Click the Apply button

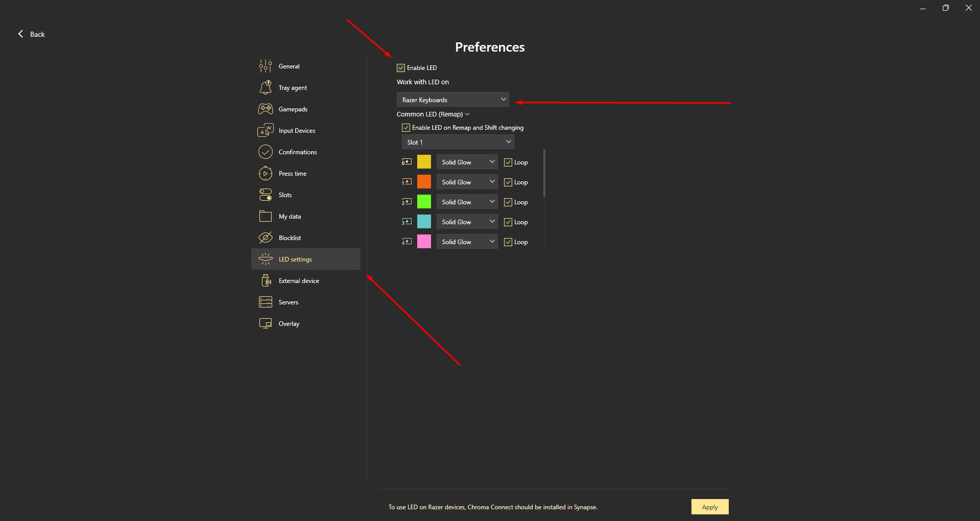coord(709,507)
